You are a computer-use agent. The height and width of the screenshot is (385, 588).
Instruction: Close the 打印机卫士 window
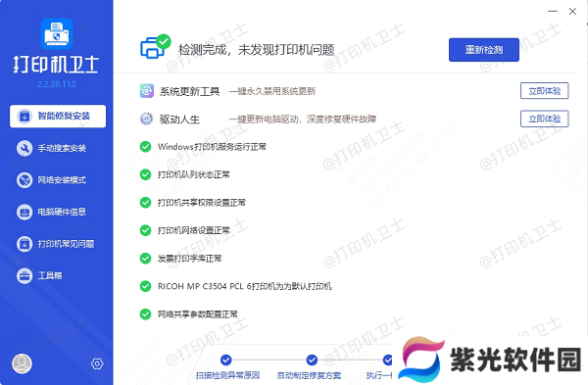(x=572, y=11)
